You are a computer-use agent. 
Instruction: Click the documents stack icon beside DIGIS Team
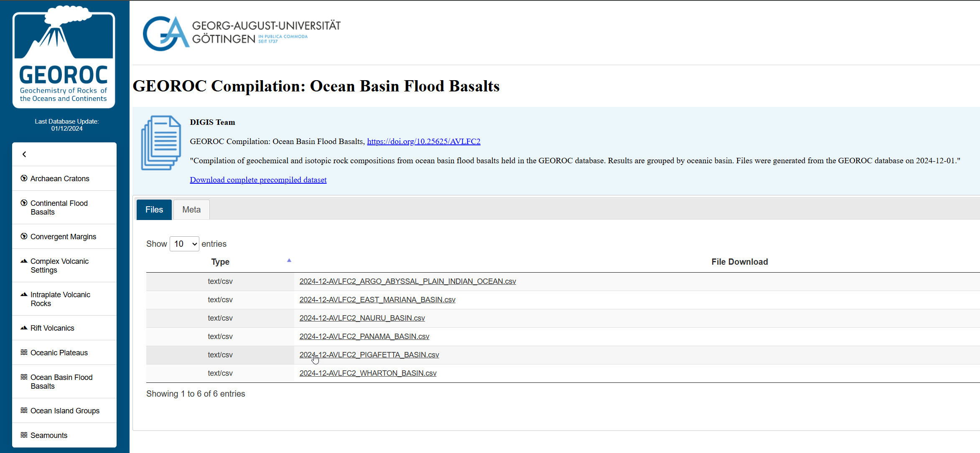161,143
